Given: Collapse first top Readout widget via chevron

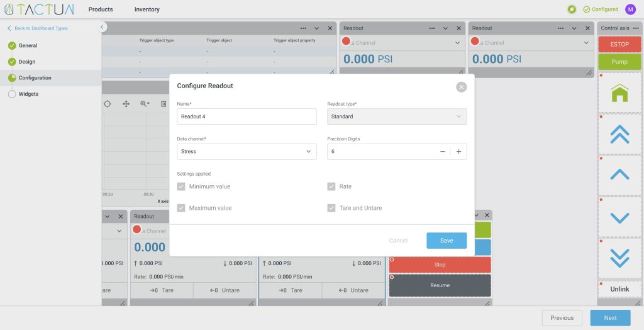Looking at the screenshot, I should 446,28.
